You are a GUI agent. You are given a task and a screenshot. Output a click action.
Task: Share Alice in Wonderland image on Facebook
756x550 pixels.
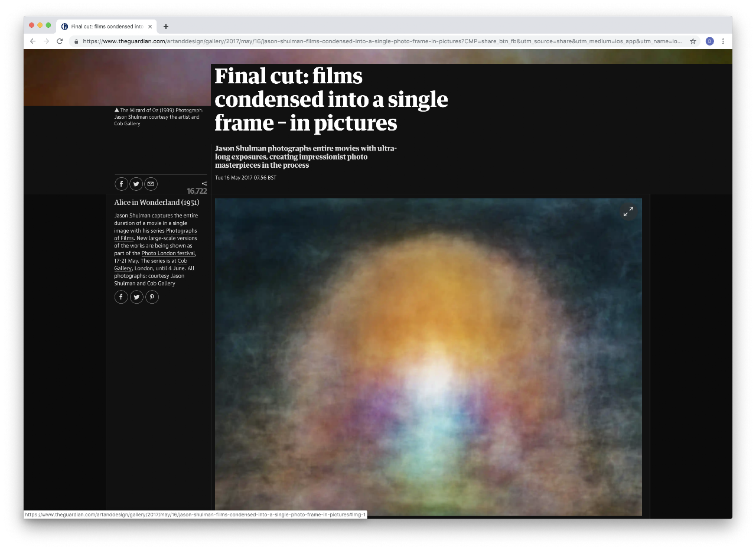pyautogui.click(x=121, y=297)
